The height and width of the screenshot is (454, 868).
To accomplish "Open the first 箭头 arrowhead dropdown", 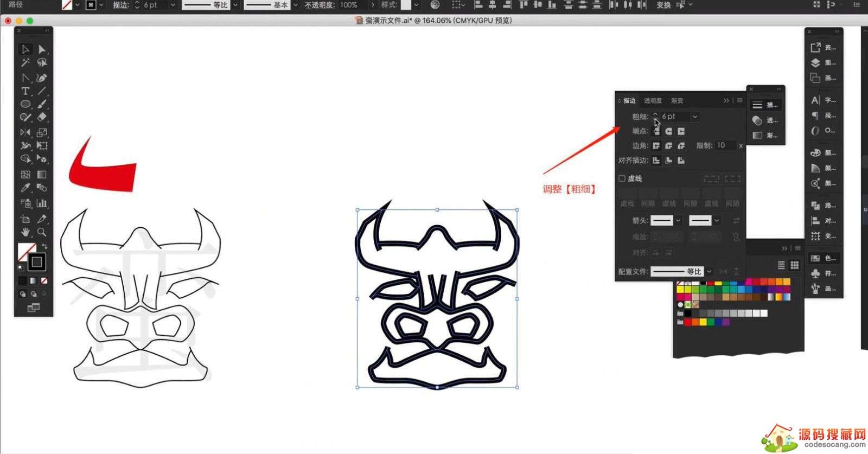I will click(x=678, y=220).
